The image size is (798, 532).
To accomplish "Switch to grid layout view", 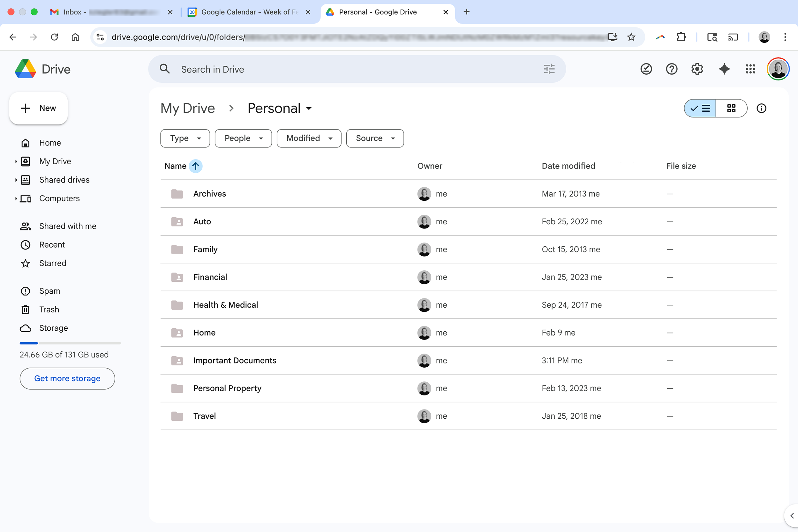I will 731,108.
